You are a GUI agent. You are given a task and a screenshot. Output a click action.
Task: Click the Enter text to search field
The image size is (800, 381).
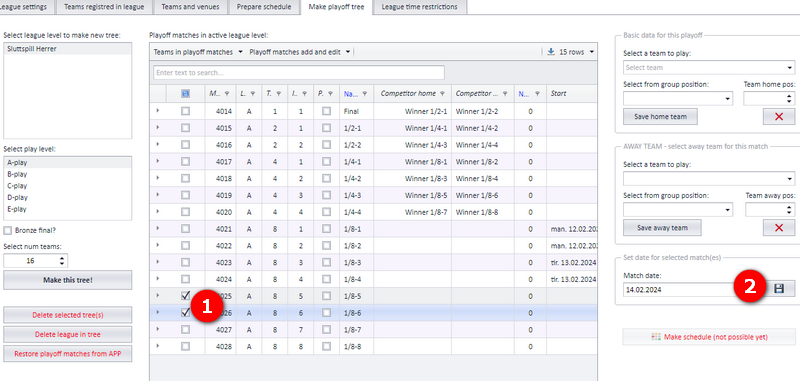pyautogui.click(x=299, y=72)
